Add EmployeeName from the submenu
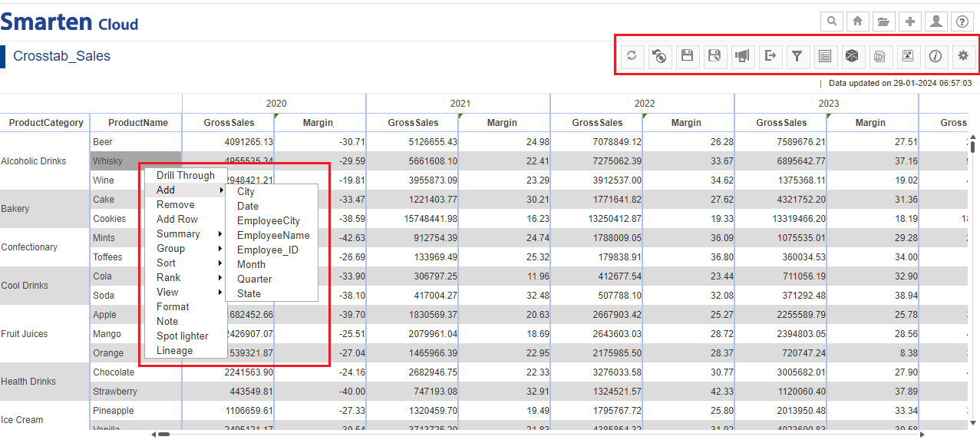 pos(272,235)
